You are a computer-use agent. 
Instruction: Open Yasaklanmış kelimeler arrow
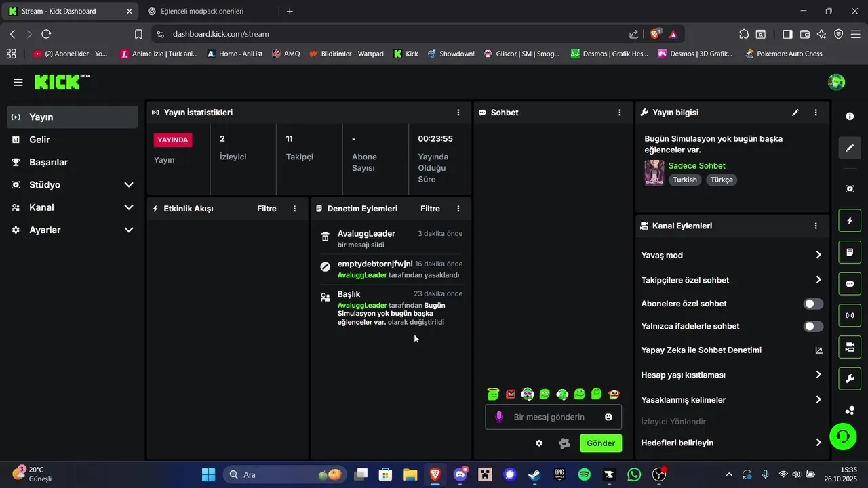[x=818, y=400]
